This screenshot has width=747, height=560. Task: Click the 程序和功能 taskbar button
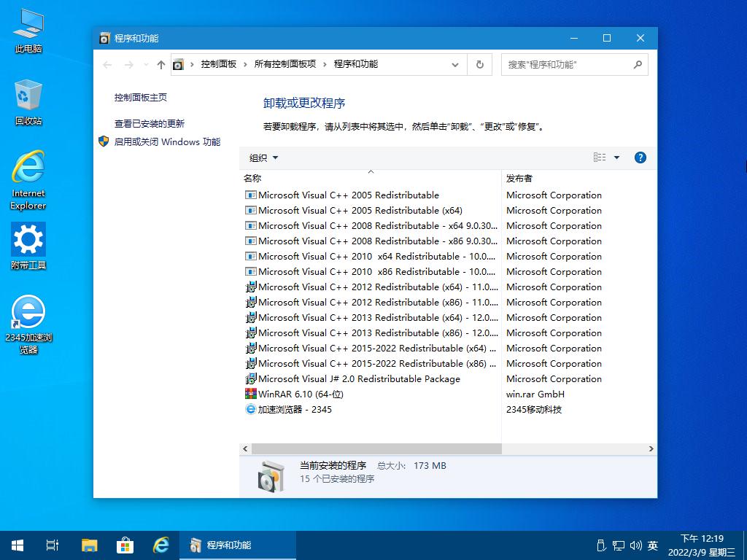coord(238,545)
